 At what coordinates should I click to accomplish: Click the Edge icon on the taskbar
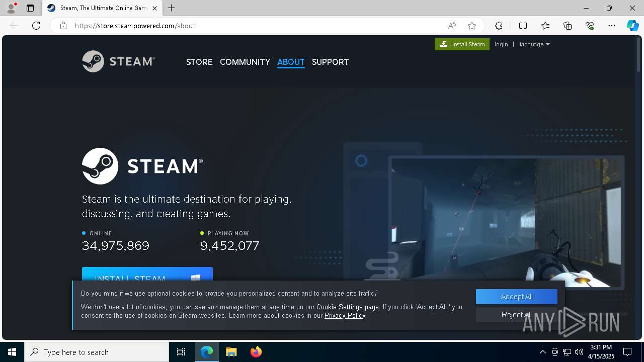207,352
